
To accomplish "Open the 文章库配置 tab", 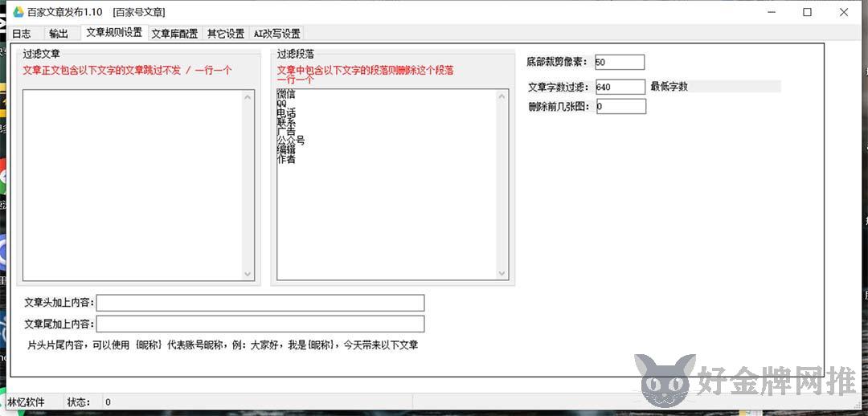I will pos(175,33).
